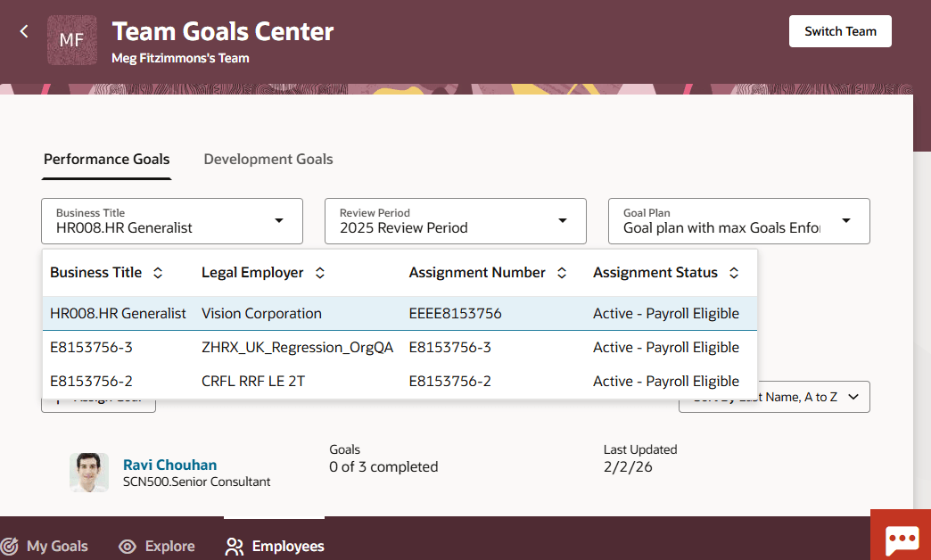
Task: Open the Review Period dropdown
Action: 563,220
